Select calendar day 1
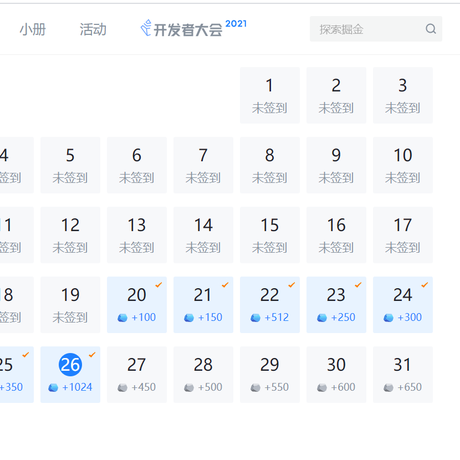This screenshot has width=460, height=460. tap(270, 95)
